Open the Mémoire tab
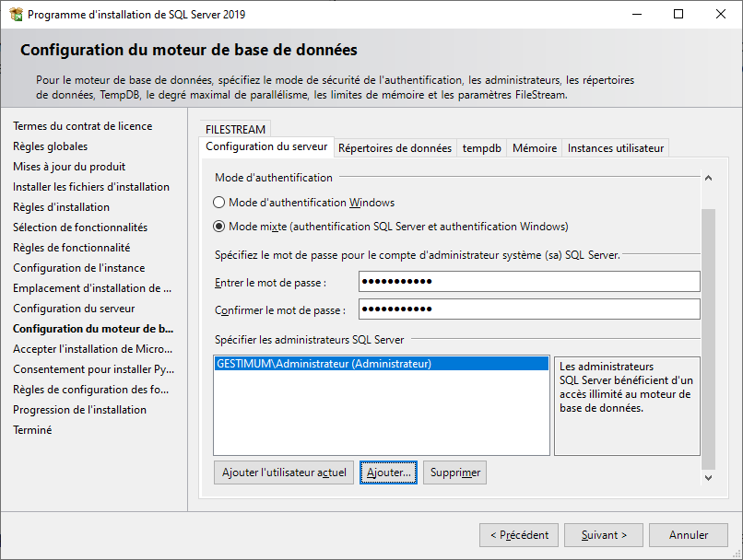The image size is (743, 560). point(534,148)
